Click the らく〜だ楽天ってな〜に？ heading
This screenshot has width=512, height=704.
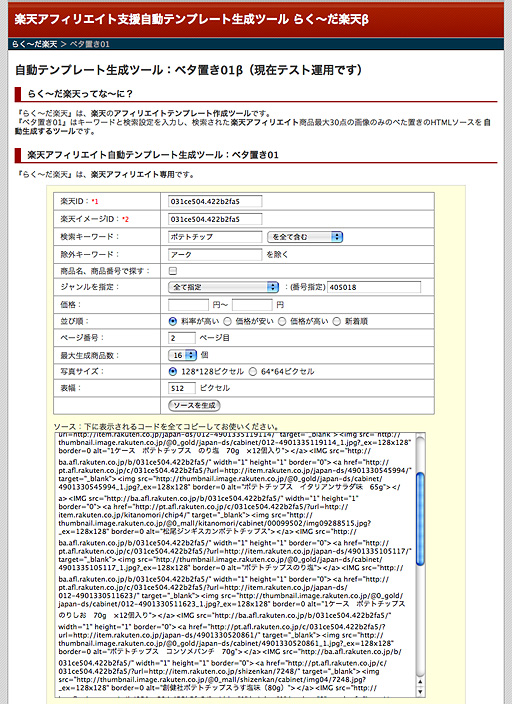[x=80, y=94]
